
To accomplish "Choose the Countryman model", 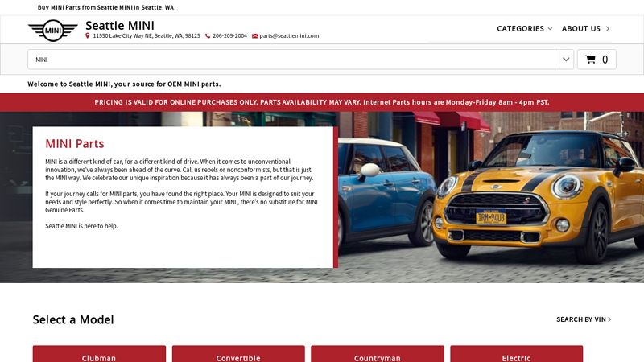I will coord(378,356).
